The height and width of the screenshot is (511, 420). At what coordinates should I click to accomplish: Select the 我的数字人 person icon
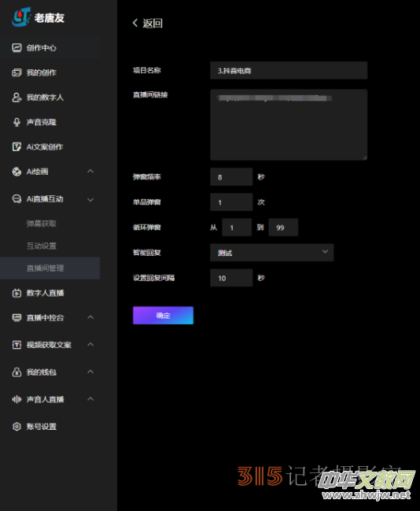17,98
